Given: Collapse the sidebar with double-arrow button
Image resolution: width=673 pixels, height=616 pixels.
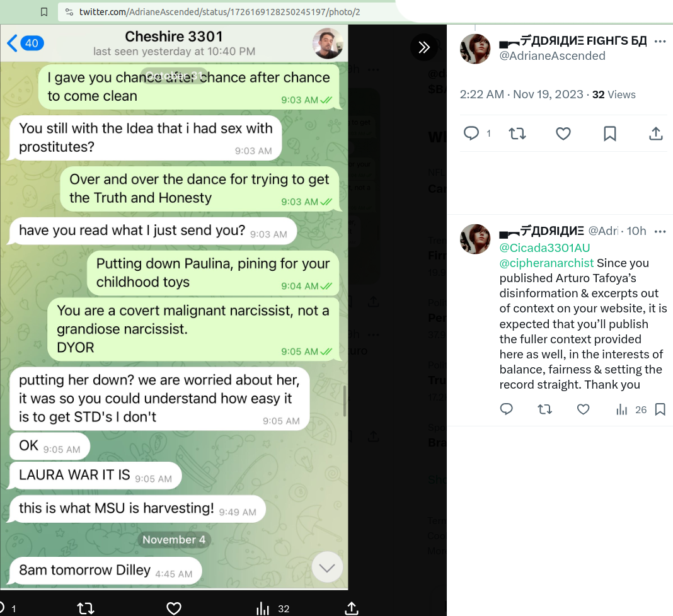Looking at the screenshot, I should click(x=424, y=47).
